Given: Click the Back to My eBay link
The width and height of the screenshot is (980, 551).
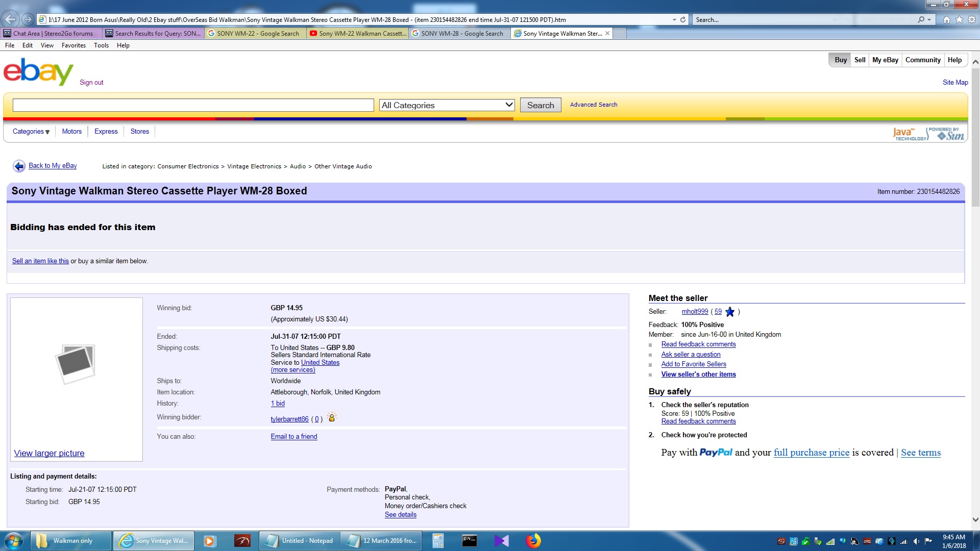Looking at the screenshot, I should tap(53, 166).
